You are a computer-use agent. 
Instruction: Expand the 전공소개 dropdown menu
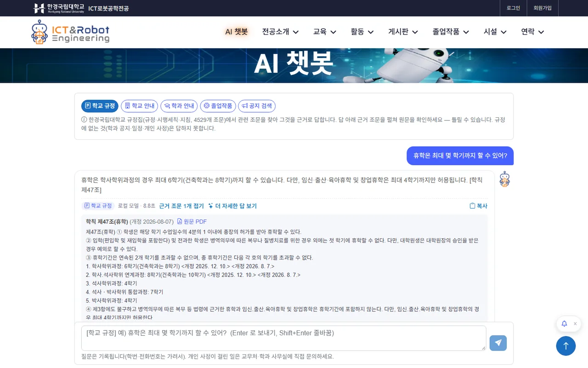(x=280, y=32)
